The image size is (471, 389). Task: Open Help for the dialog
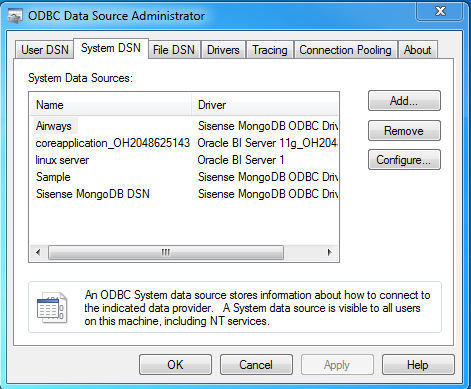[418, 365]
